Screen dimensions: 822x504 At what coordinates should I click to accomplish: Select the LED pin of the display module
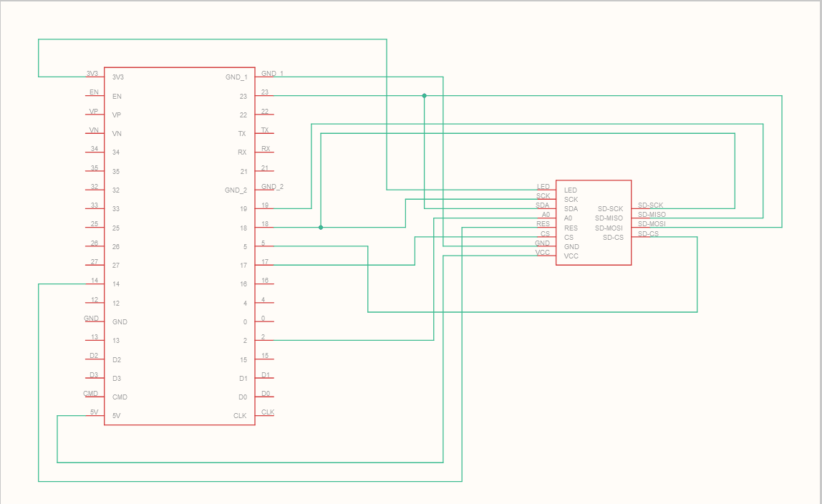(x=546, y=190)
